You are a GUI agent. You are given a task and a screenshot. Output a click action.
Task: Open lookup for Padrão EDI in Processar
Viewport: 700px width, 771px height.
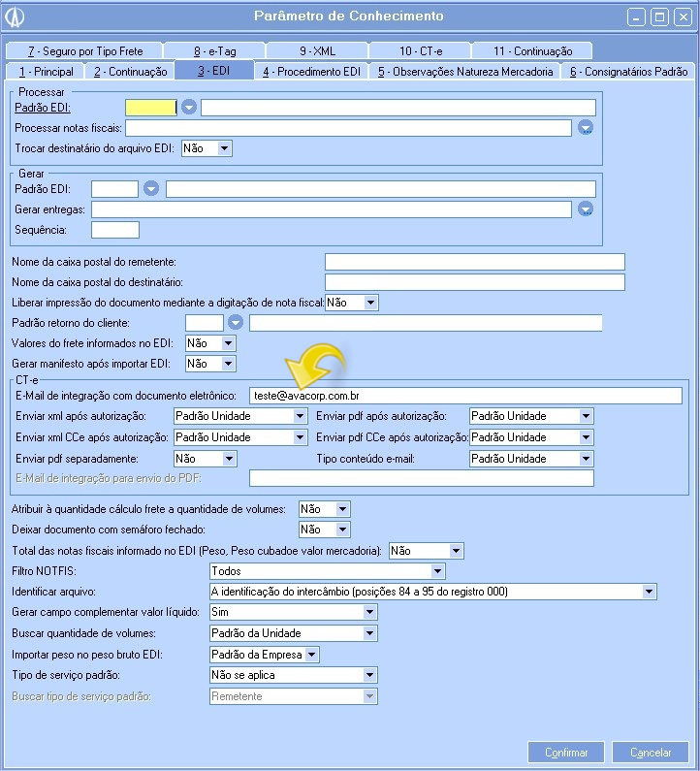[189, 108]
